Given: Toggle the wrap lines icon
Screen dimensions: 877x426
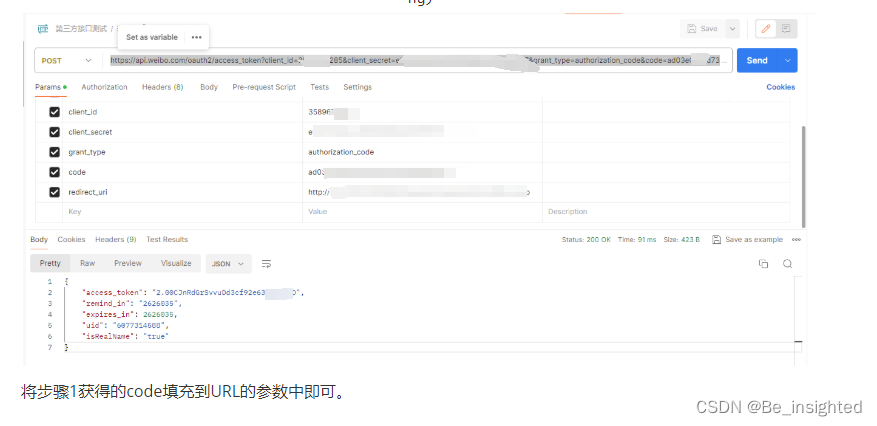Looking at the screenshot, I should click(x=266, y=264).
